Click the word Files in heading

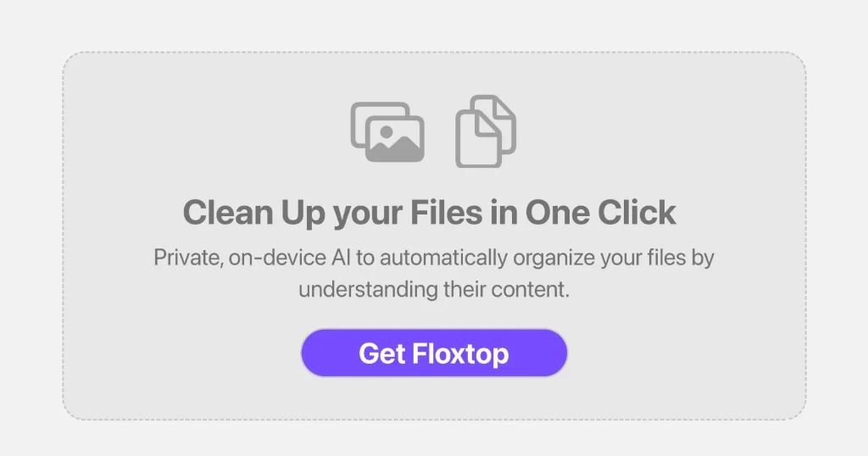click(x=446, y=212)
